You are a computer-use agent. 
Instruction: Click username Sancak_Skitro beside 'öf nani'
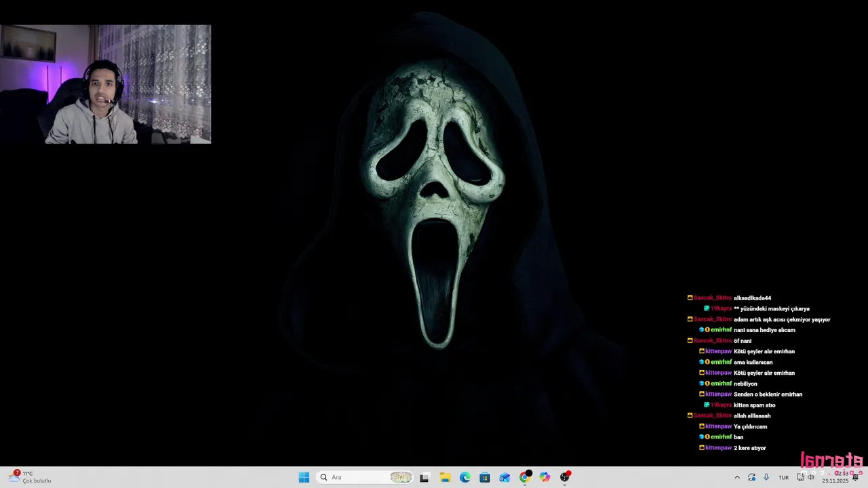pyautogui.click(x=712, y=341)
